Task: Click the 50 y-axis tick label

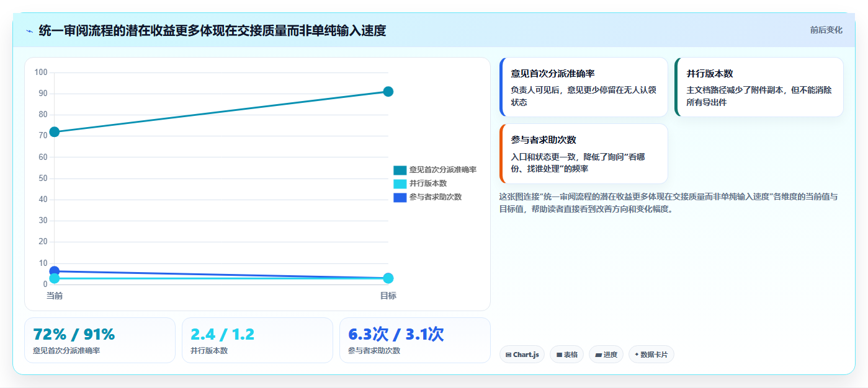Action: tap(43, 179)
